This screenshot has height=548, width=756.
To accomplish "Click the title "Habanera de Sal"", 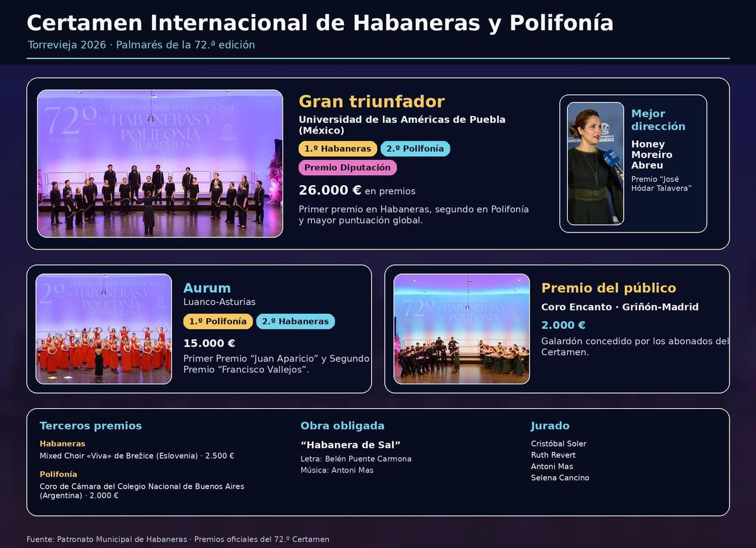I will tap(351, 445).
